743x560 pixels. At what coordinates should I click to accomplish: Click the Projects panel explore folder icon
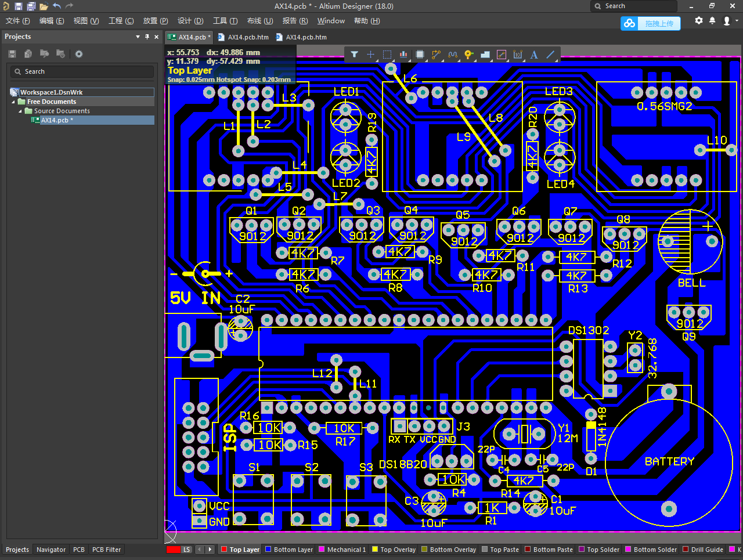tap(44, 54)
